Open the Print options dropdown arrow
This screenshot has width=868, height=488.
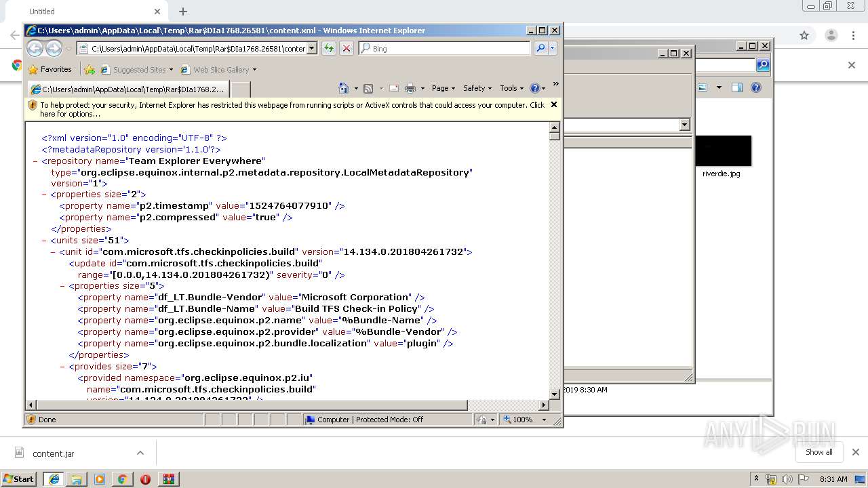point(422,88)
